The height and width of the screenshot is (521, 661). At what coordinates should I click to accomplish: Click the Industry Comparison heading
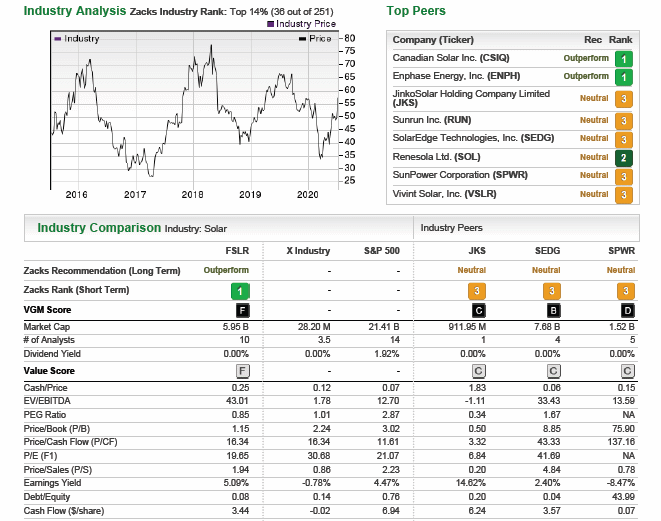point(99,228)
